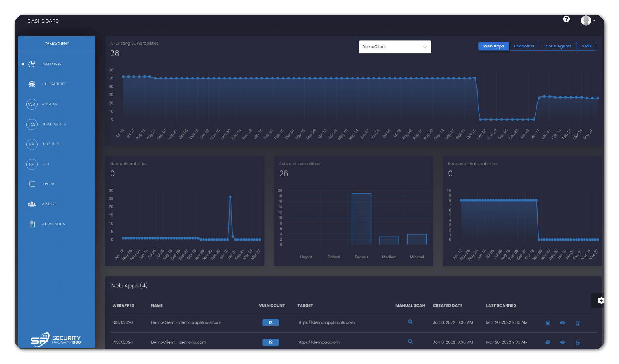Click the Medium bar in Active Vulnerabilities chart

[389, 241]
